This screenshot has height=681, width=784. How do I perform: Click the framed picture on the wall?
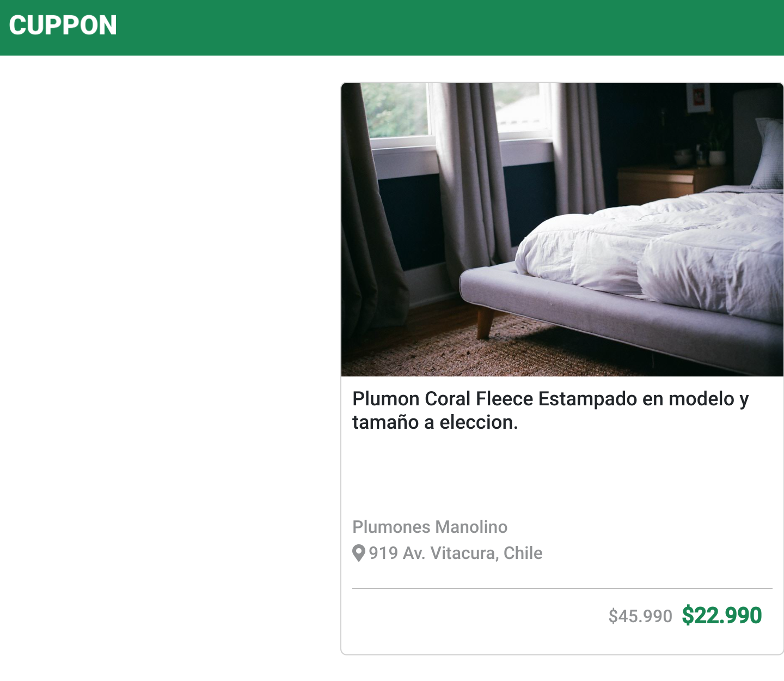[698, 98]
